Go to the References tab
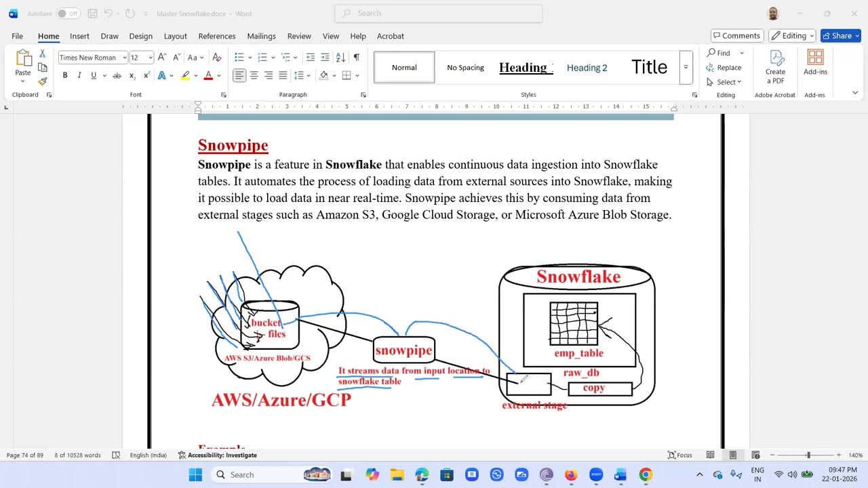This screenshot has width=868, height=488. coord(217,36)
